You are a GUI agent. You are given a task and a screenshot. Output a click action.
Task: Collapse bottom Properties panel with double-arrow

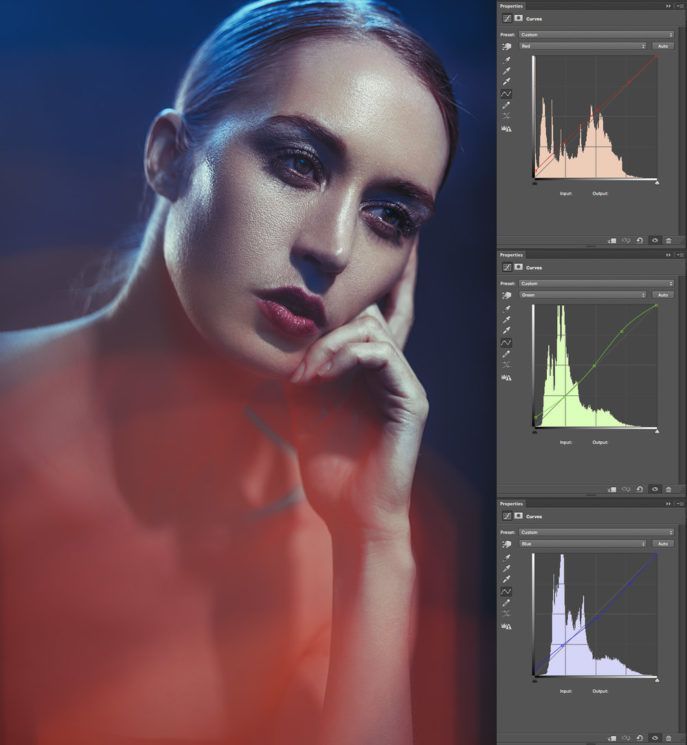pos(668,504)
